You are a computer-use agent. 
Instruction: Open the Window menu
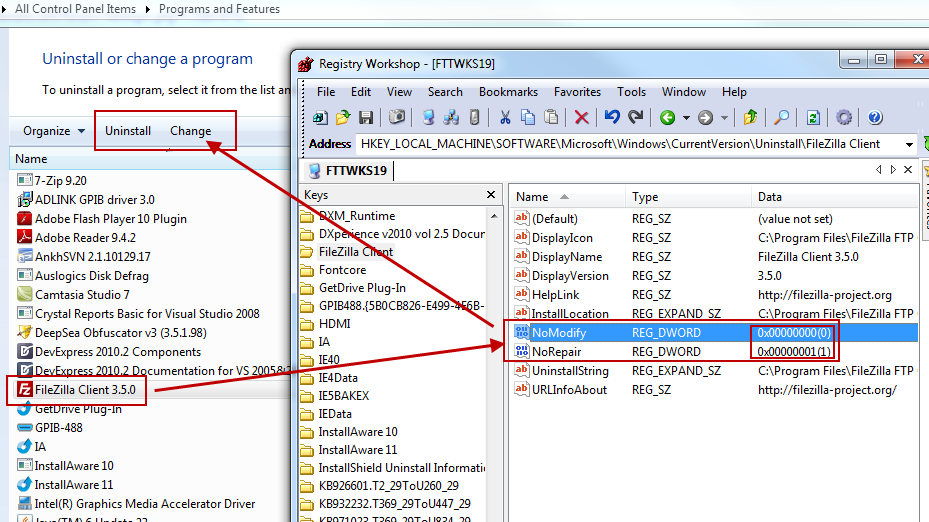tap(684, 92)
